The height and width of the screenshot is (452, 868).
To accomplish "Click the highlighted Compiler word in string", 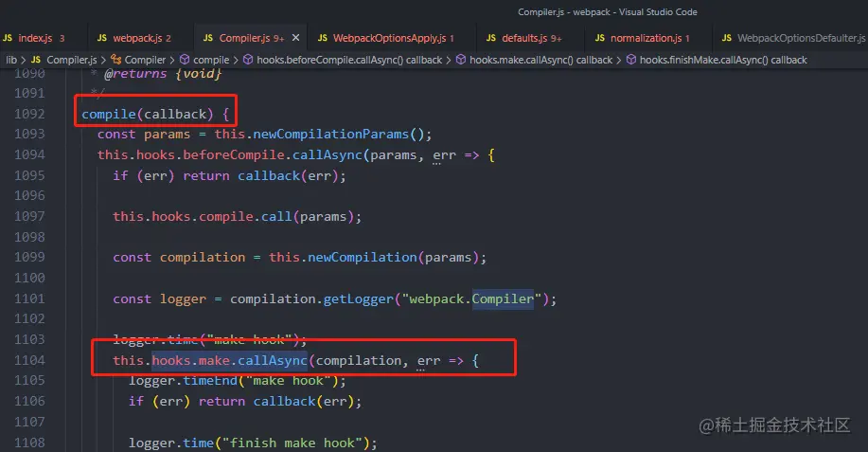I will pos(503,298).
